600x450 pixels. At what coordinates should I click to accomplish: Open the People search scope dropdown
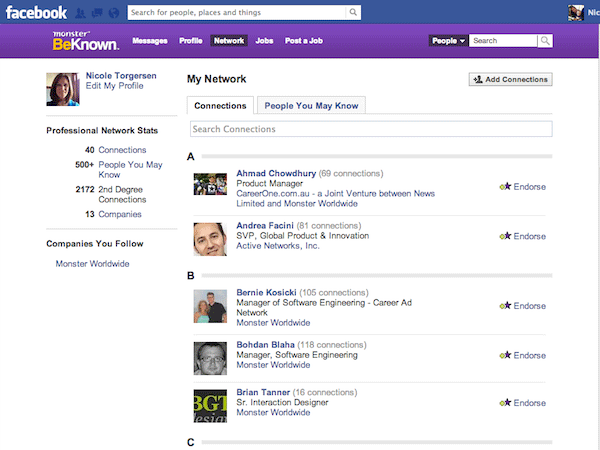pos(448,41)
